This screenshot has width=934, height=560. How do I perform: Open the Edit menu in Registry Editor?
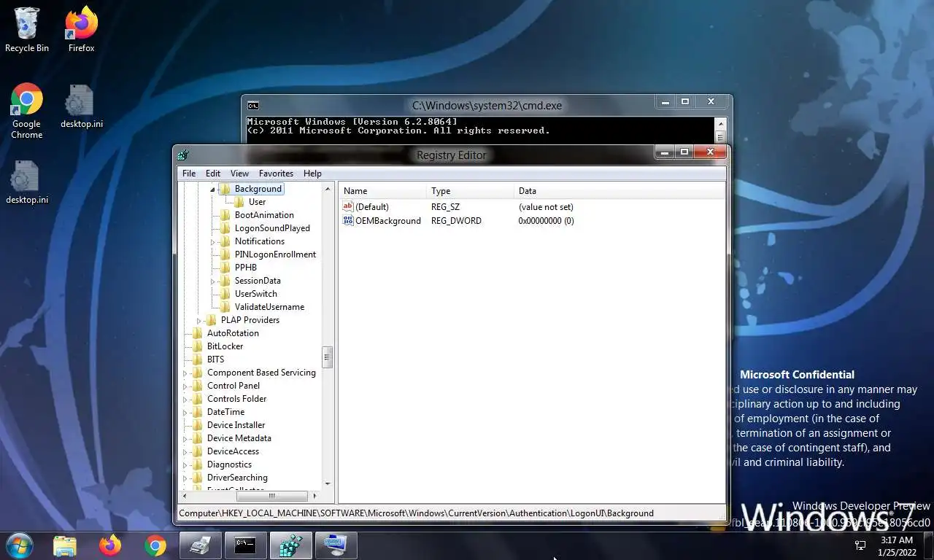point(213,174)
